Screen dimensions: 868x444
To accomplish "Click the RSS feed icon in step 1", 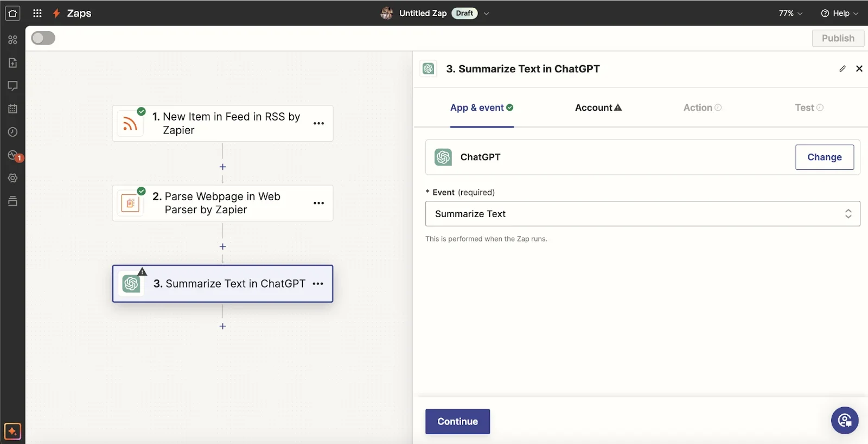I will [130, 124].
